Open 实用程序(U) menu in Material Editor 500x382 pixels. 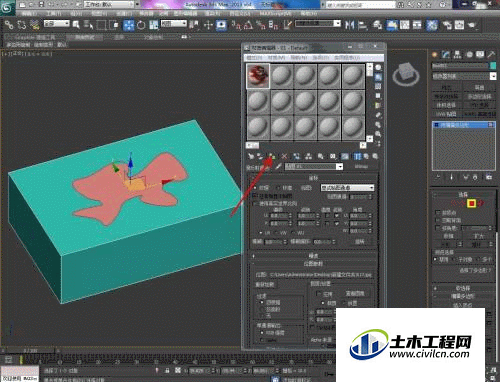(347, 58)
